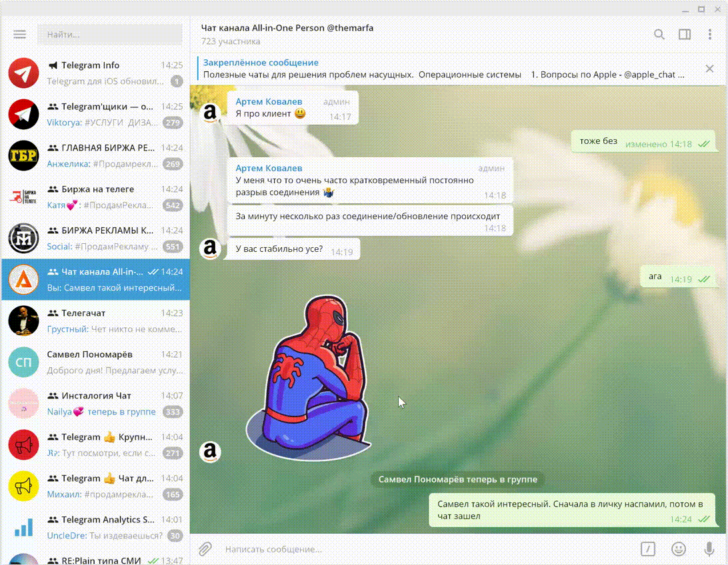Click the Телегачат Godfather avatar
Viewport: 728px width, 565px height.
24,320
